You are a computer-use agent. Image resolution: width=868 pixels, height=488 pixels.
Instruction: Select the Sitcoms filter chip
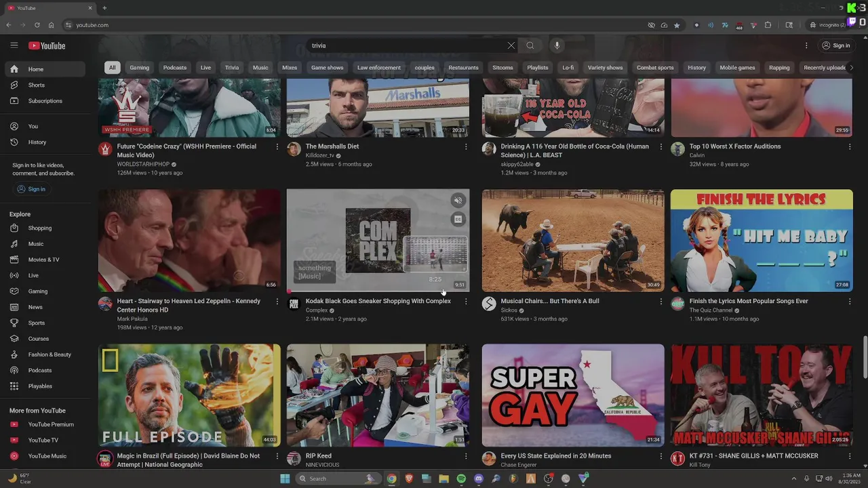pyautogui.click(x=502, y=68)
